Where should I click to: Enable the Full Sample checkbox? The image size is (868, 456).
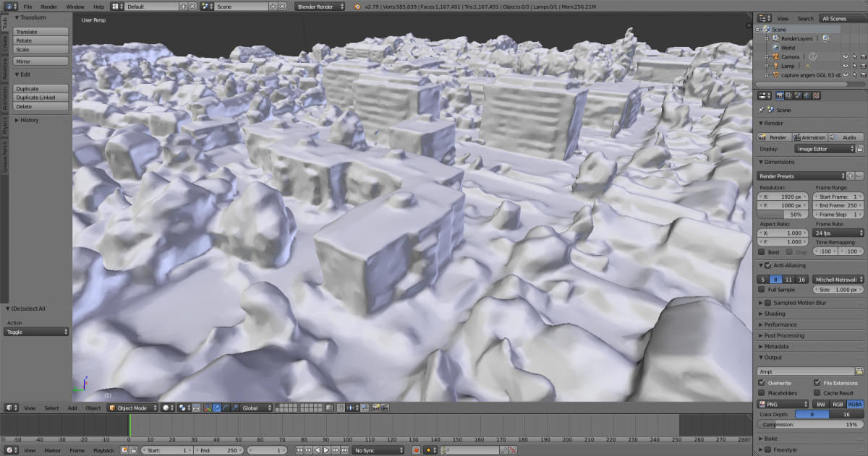761,290
